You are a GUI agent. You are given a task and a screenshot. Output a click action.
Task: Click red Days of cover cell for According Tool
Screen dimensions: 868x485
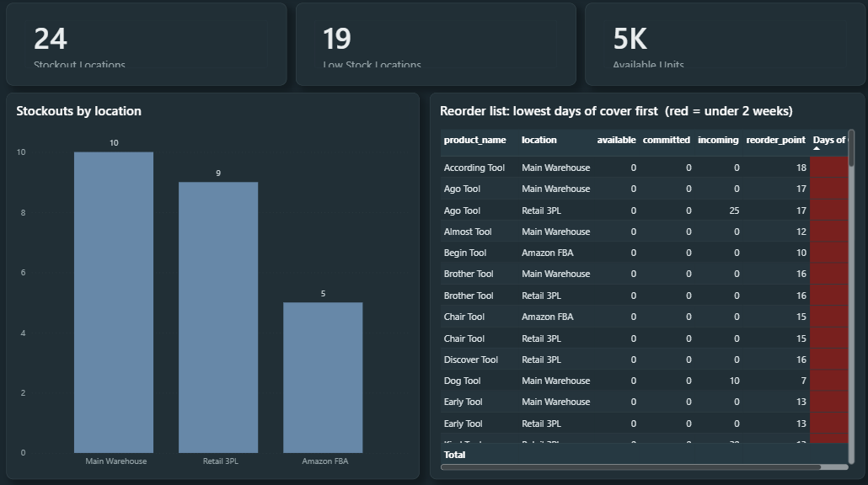828,168
